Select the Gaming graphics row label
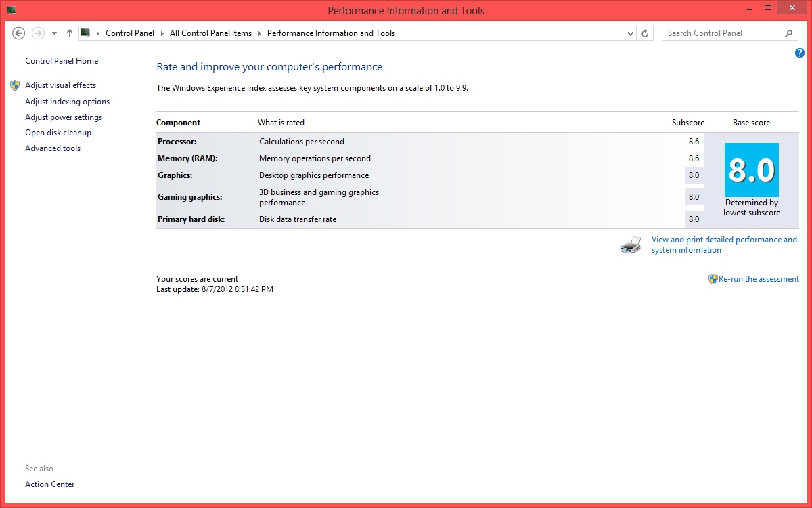 click(190, 197)
